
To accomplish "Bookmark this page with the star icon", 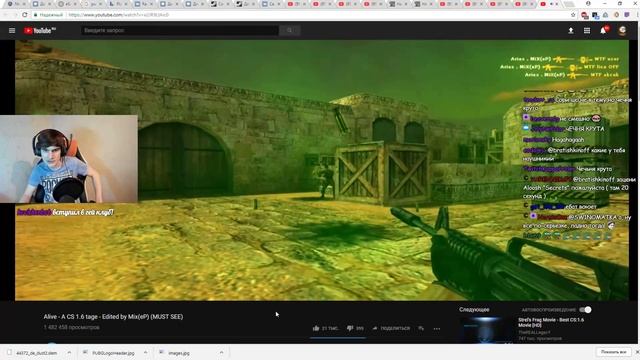I will [x=573, y=15].
